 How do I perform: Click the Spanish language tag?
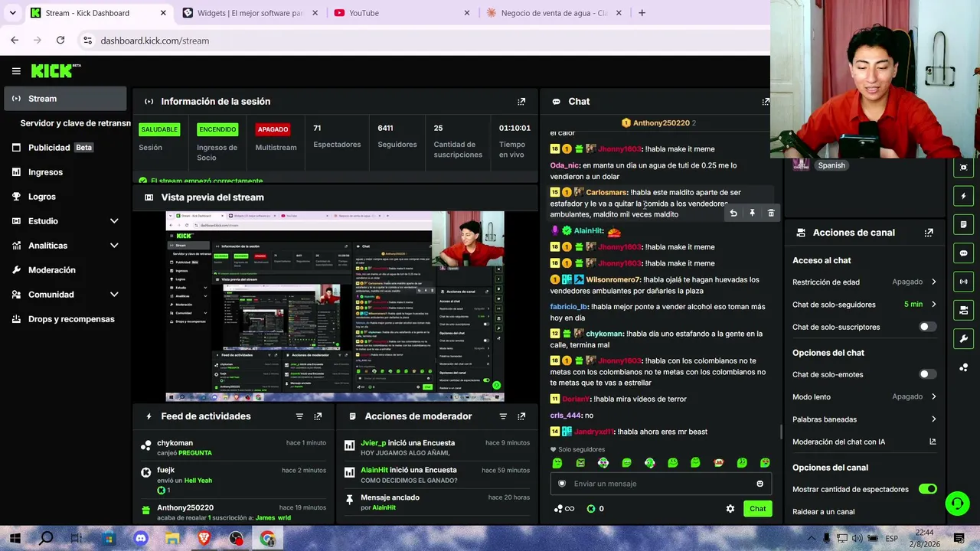point(831,165)
